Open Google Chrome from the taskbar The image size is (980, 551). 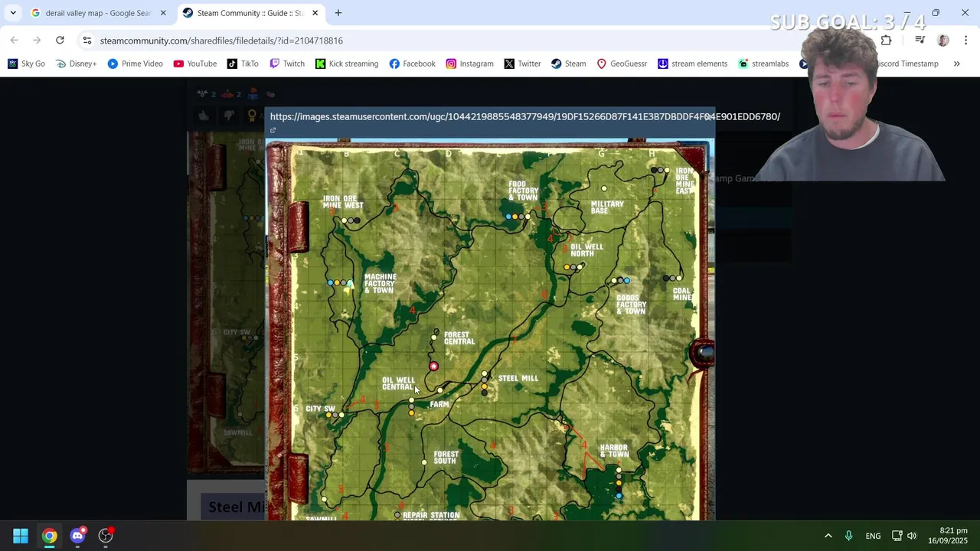pos(49,536)
